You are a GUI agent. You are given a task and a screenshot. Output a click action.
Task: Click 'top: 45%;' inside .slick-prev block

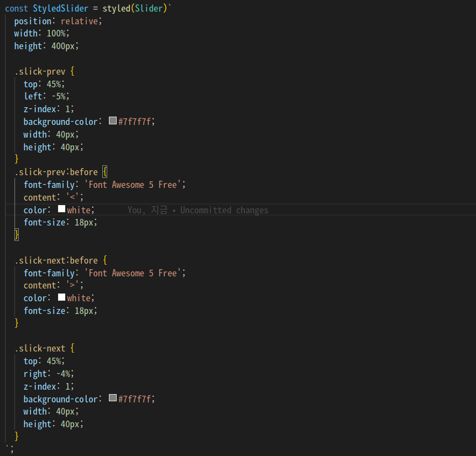point(44,84)
